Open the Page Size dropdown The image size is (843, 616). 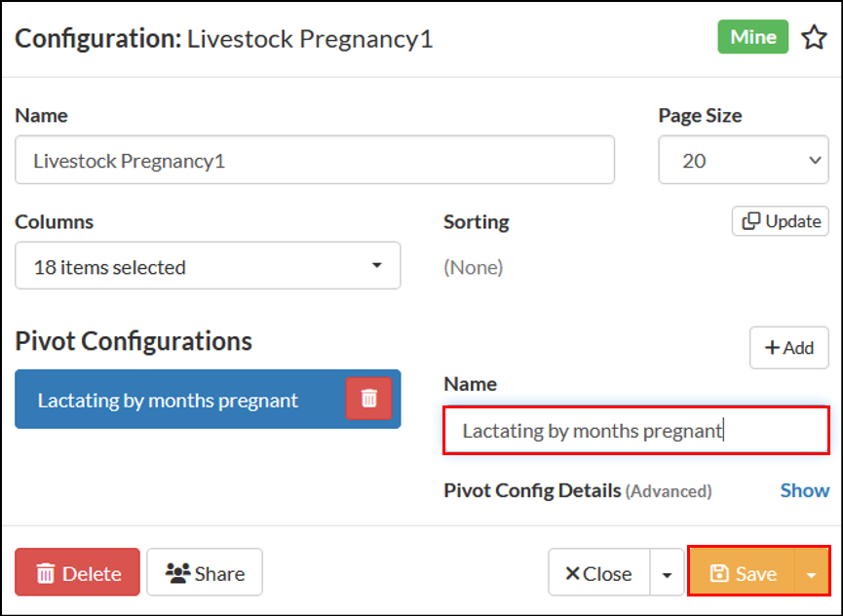tap(743, 160)
